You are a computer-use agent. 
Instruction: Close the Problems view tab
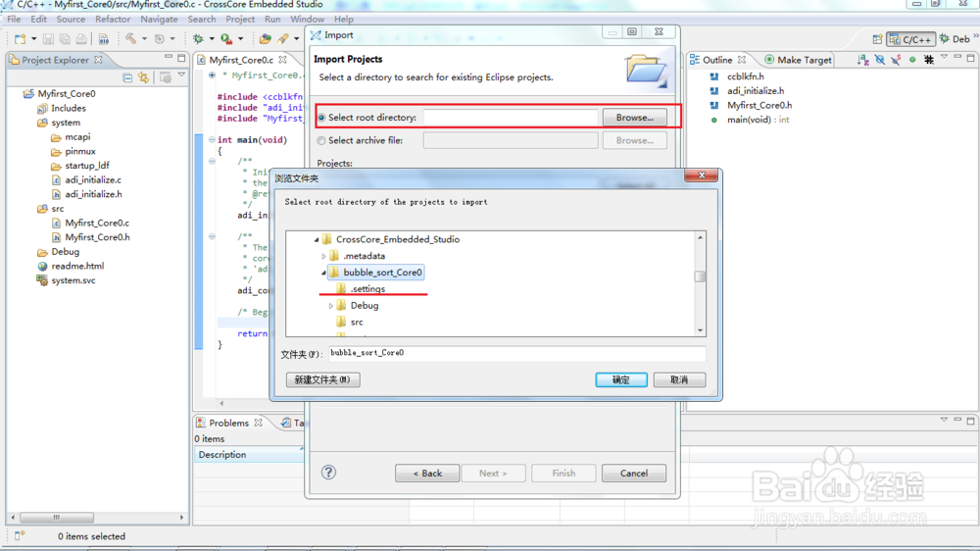(x=258, y=423)
